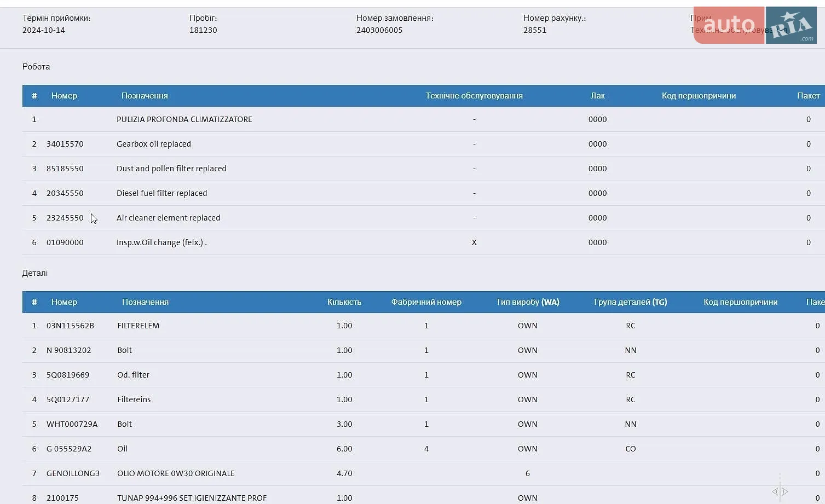Click part number 2100175
Image resolution: width=825 pixels, height=504 pixels.
coord(62,498)
